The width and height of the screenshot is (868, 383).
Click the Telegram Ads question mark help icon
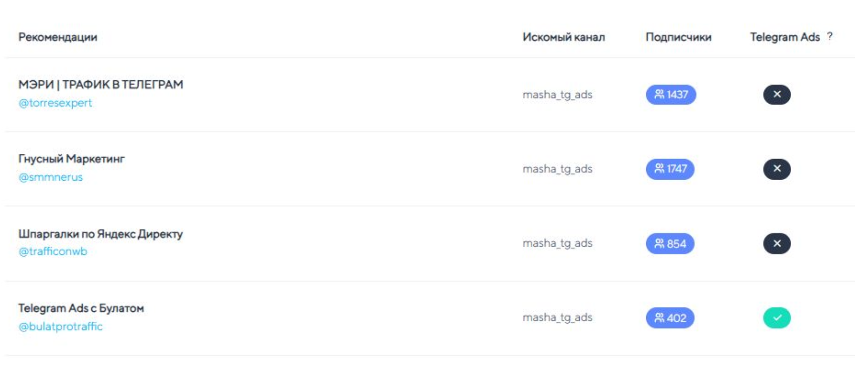829,36
